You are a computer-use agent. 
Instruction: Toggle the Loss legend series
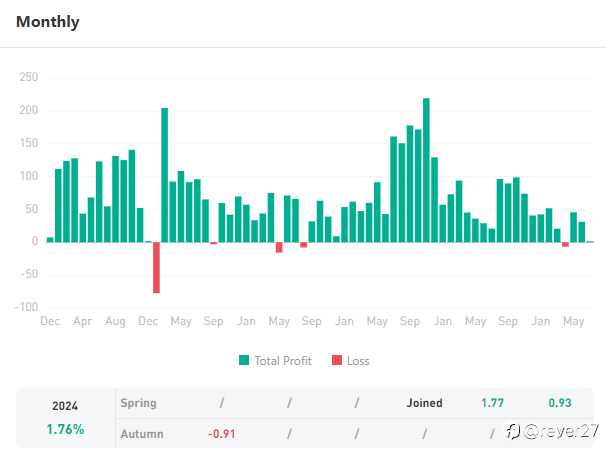(358, 360)
